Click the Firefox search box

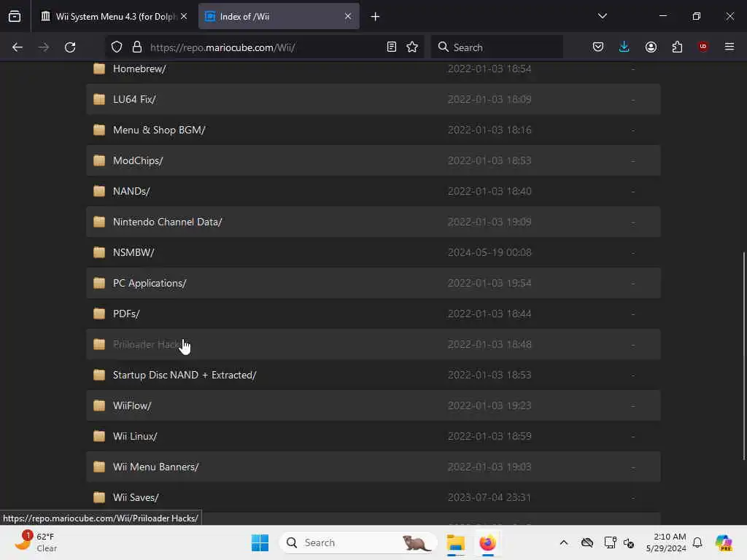[498, 47]
